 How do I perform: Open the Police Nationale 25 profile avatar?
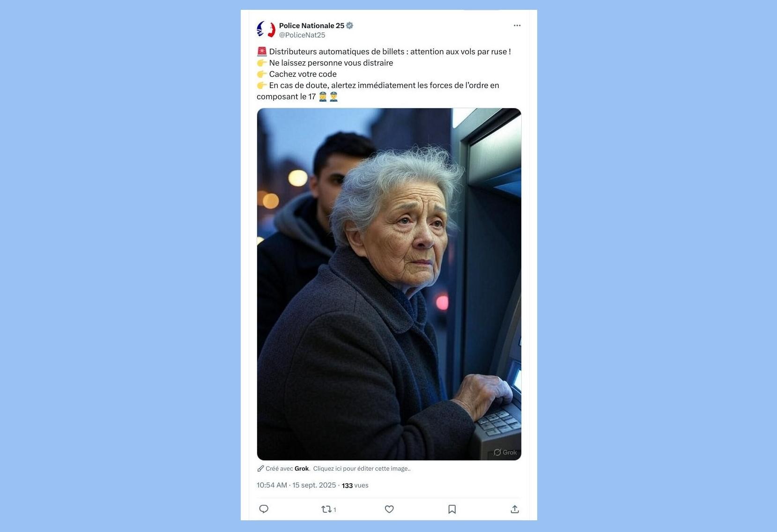[x=266, y=29]
